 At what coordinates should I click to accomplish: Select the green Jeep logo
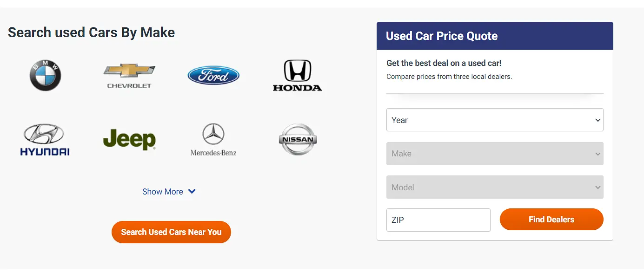[129, 139]
